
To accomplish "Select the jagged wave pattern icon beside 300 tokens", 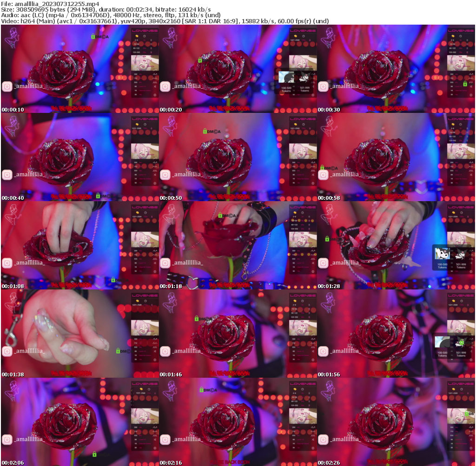I will pos(155,74).
